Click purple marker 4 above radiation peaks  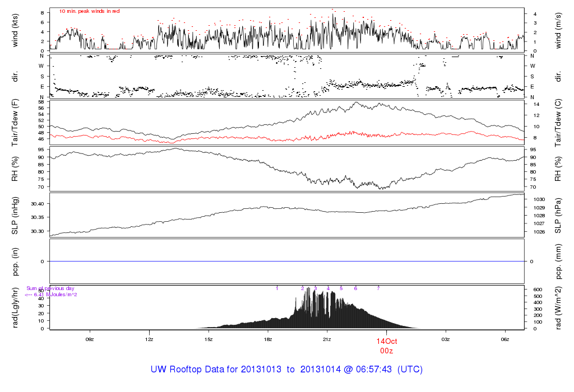(x=328, y=288)
